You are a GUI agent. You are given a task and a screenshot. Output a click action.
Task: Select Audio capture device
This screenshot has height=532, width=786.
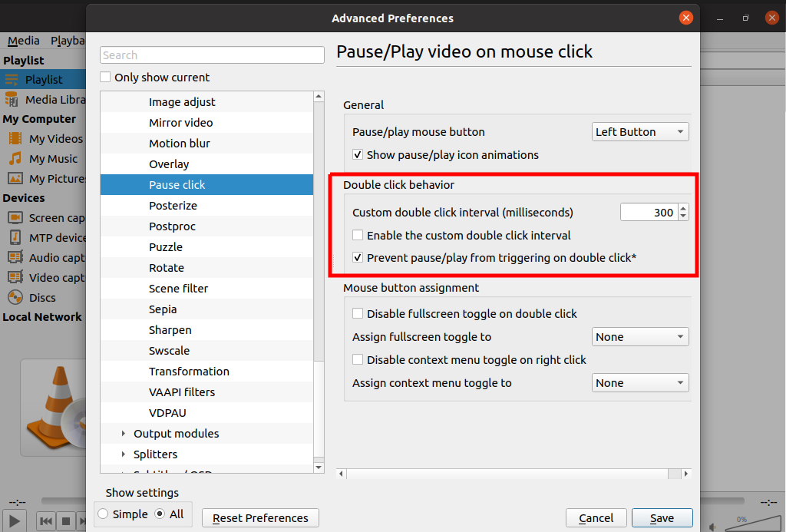(54, 257)
